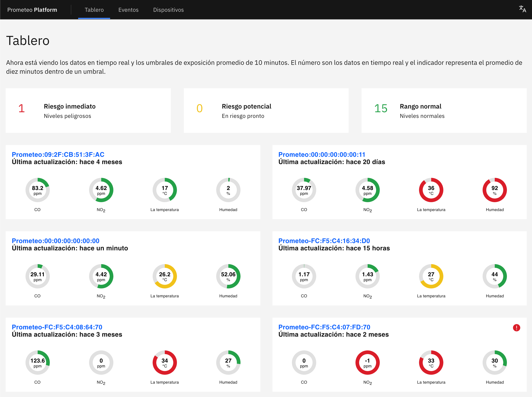This screenshot has height=397, width=532.
Task: Click the 83.2 ppm CO gauge
Action: click(37, 190)
